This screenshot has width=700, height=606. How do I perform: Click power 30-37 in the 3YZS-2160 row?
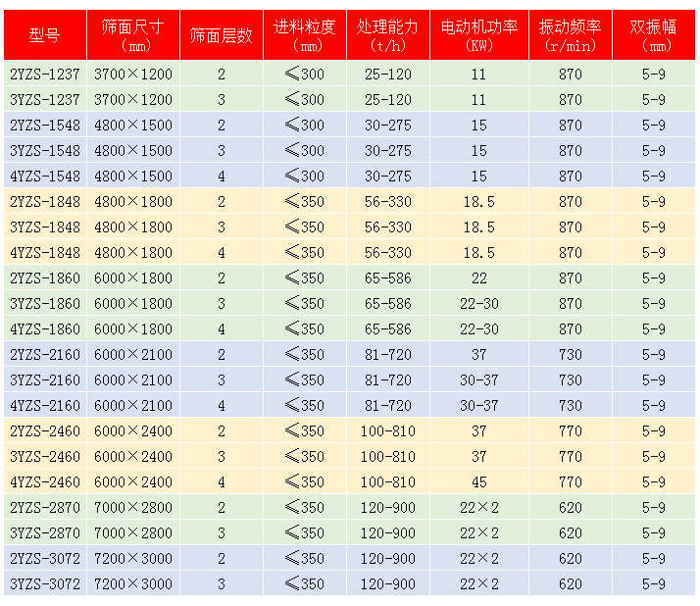tap(479, 379)
